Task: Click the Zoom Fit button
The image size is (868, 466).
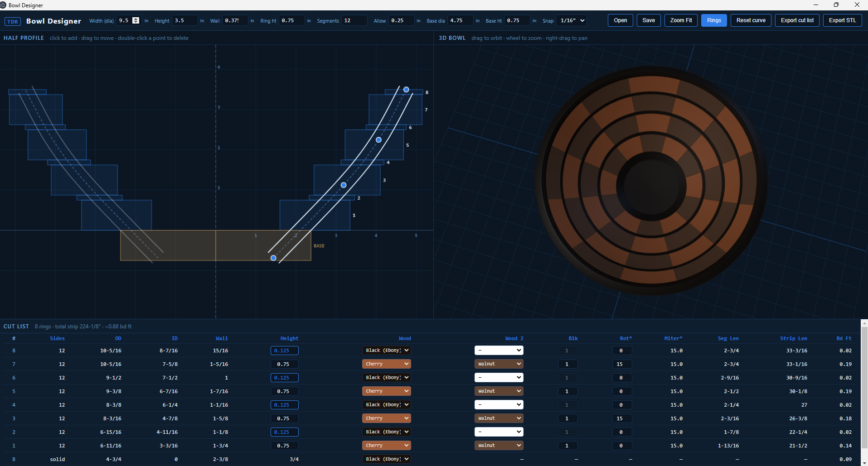Action: (x=681, y=20)
